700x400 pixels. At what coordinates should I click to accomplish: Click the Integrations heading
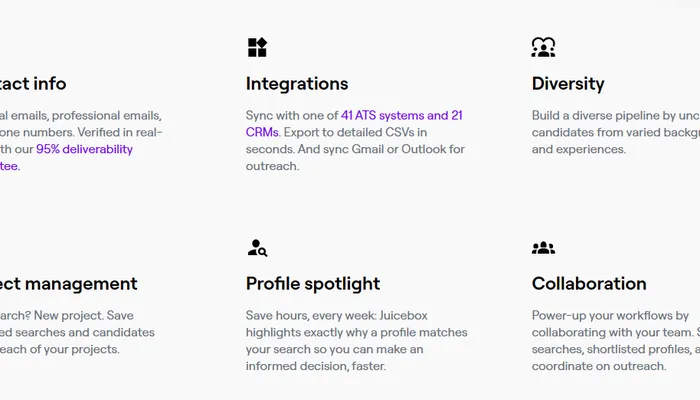[297, 84]
